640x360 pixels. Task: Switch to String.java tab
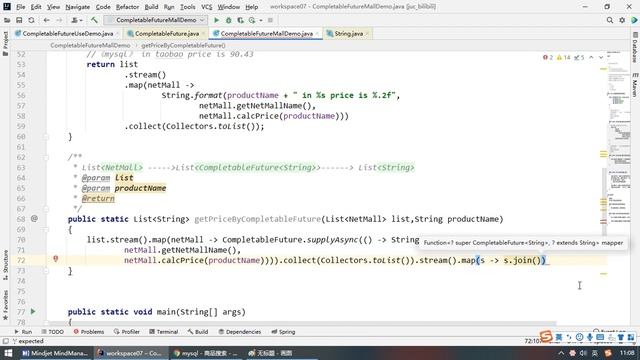(x=348, y=33)
